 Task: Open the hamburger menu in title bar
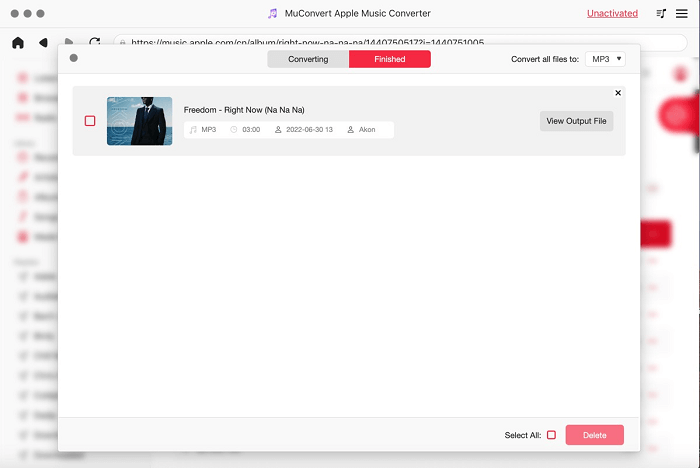tap(681, 13)
